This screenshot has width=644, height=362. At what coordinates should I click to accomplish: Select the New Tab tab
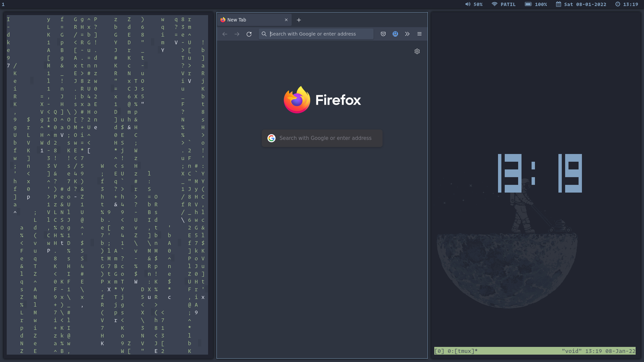(x=254, y=20)
